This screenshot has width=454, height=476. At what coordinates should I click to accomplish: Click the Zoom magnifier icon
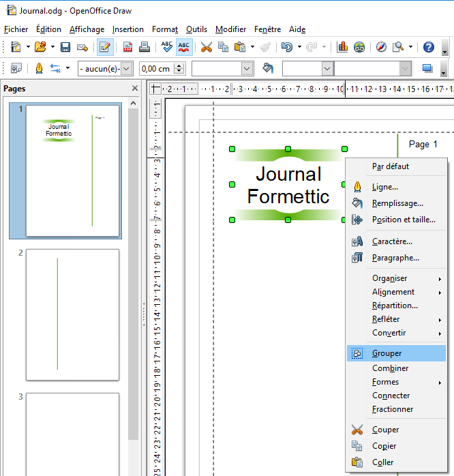click(x=398, y=47)
